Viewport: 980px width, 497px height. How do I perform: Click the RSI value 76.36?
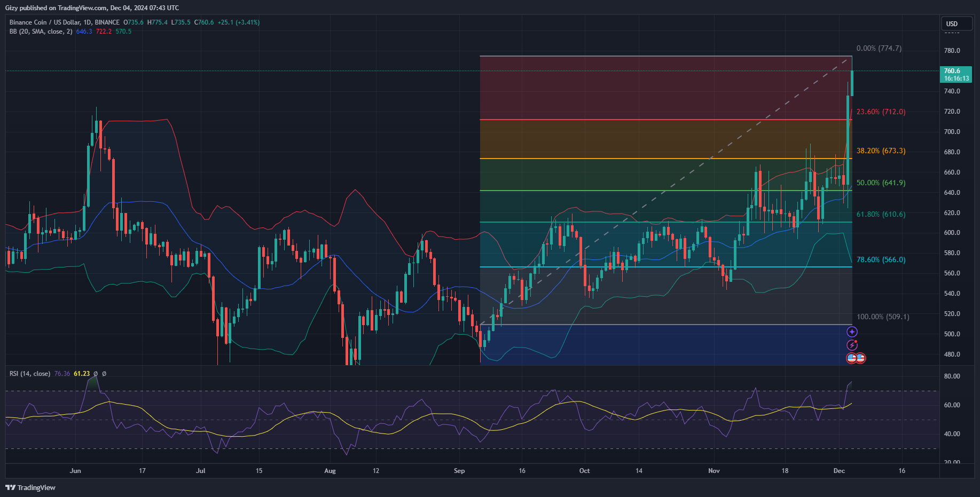(x=62, y=374)
